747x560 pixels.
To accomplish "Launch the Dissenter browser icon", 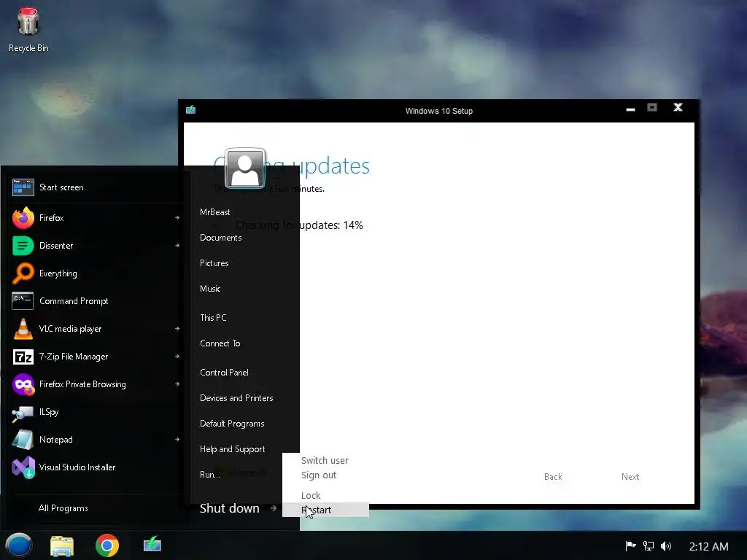I will 23,246.
